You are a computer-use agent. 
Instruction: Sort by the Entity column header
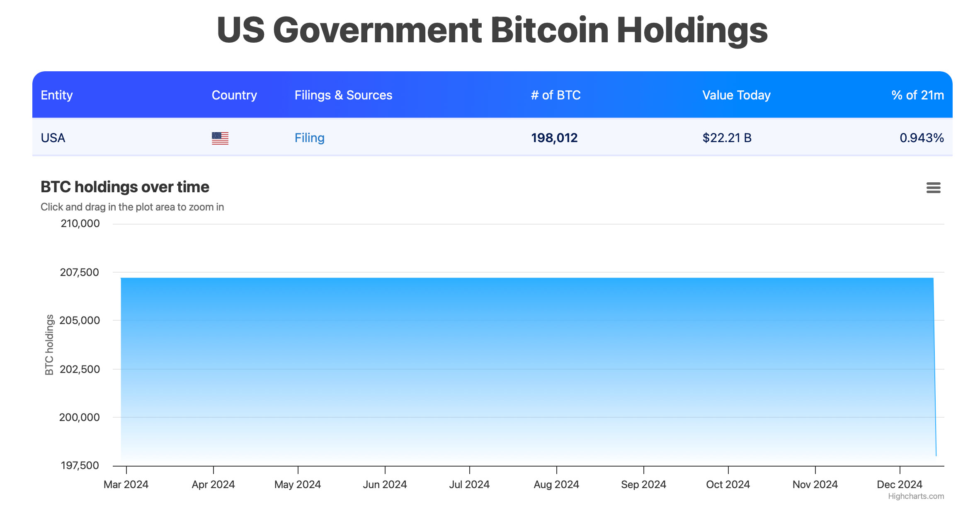[57, 95]
